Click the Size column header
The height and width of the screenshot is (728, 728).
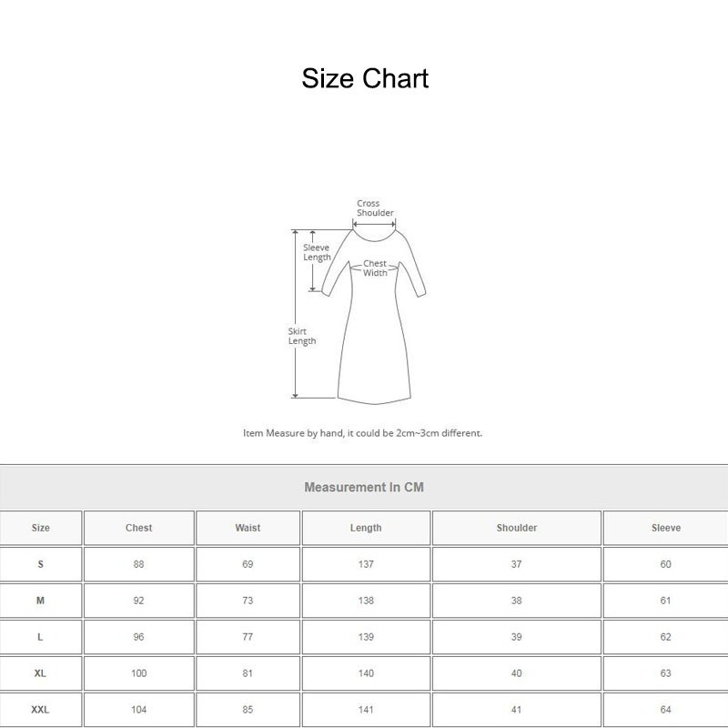41,528
